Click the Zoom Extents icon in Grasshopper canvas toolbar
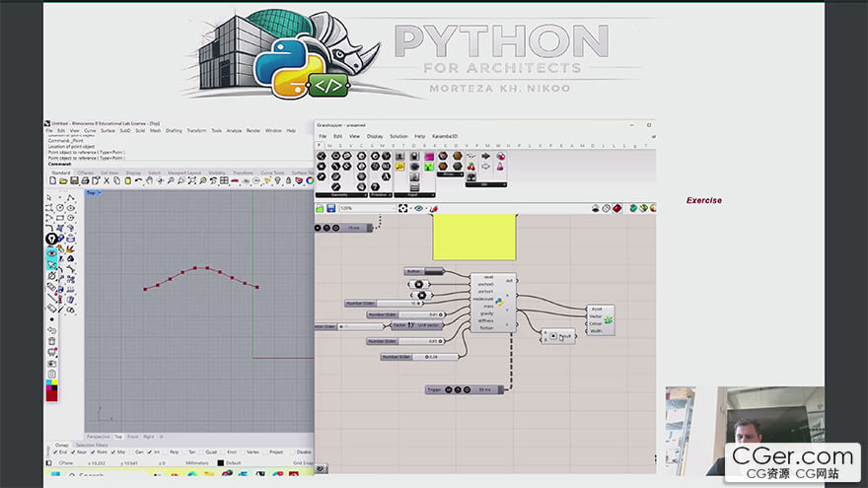Image resolution: width=868 pixels, height=488 pixels. [x=403, y=208]
